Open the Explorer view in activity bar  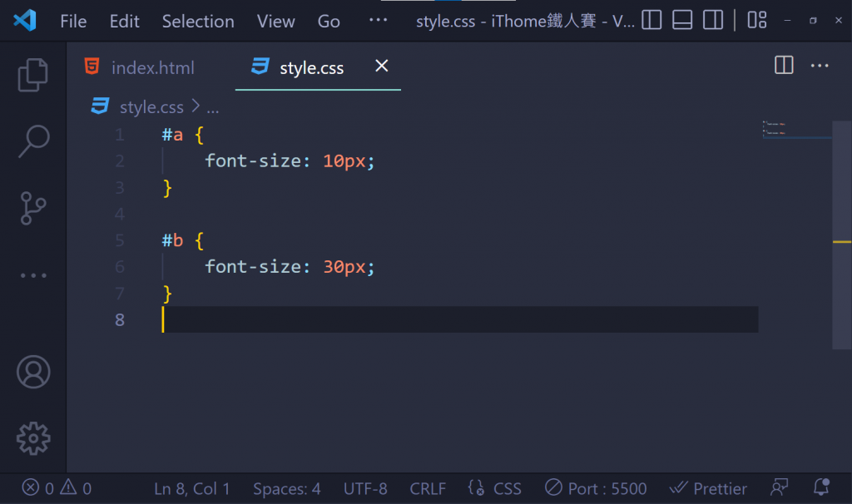pos(33,75)
